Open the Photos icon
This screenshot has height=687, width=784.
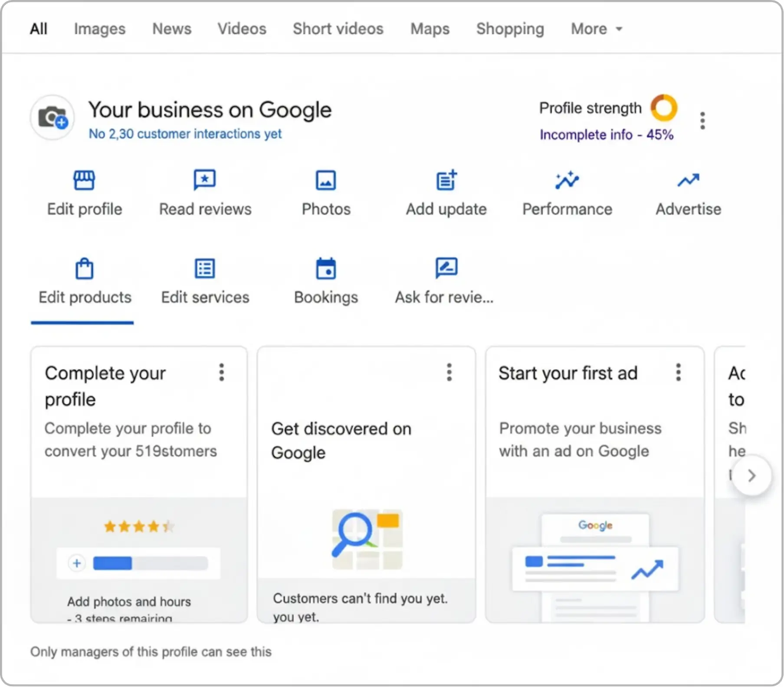pyautogui.click(x=326, y=180)
